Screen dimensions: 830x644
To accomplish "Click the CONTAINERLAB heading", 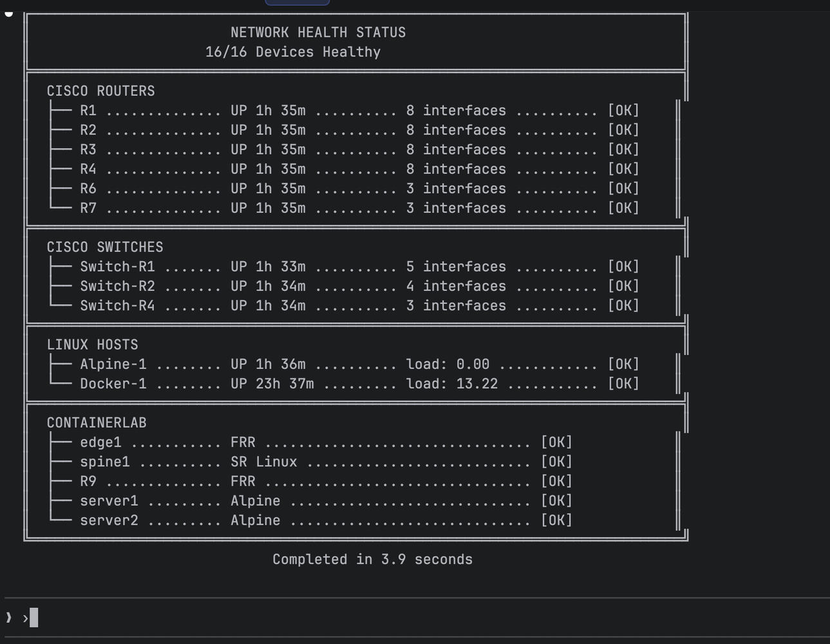I will (97, 422).
